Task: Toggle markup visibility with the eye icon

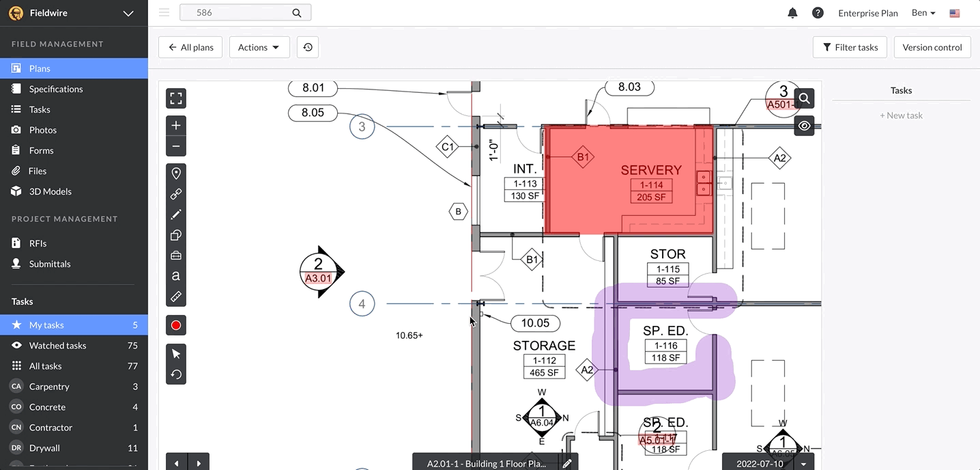Action: [x=804, y=125]
